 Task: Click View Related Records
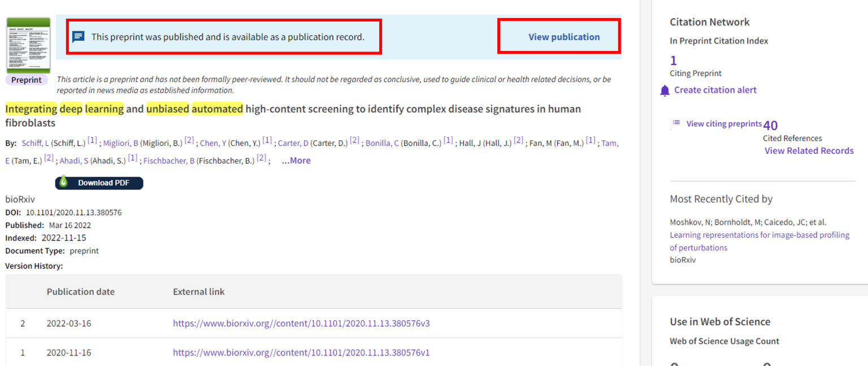click(x=809, y=150)
